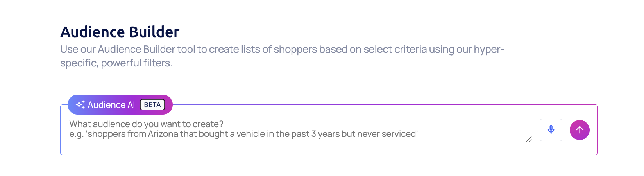The width and height of the screenshot is (644, 176).
Task: Click the diagonal resize grip in prompt box
Action: (529, 139)
